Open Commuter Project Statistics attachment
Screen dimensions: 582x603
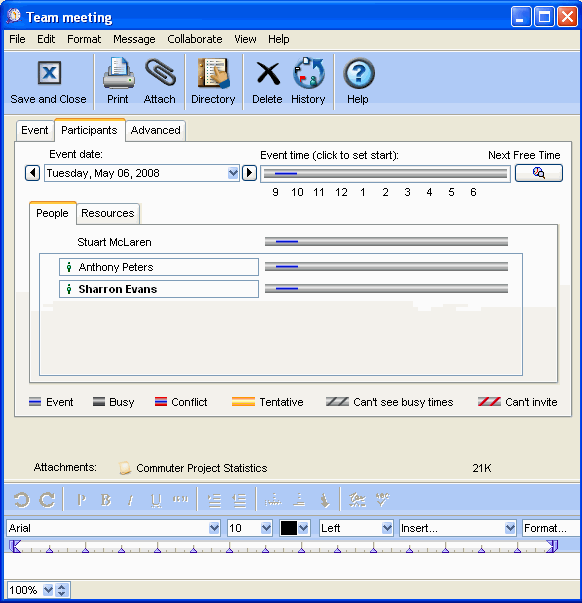202,468
